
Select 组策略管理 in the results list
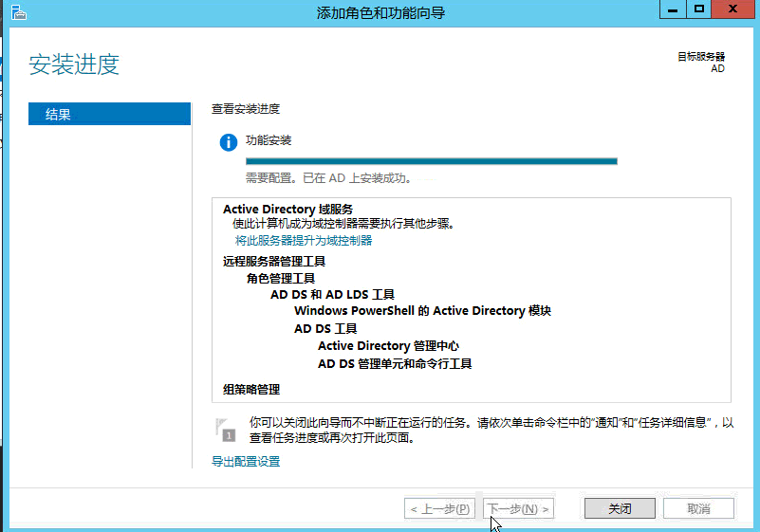click(251, 390)
